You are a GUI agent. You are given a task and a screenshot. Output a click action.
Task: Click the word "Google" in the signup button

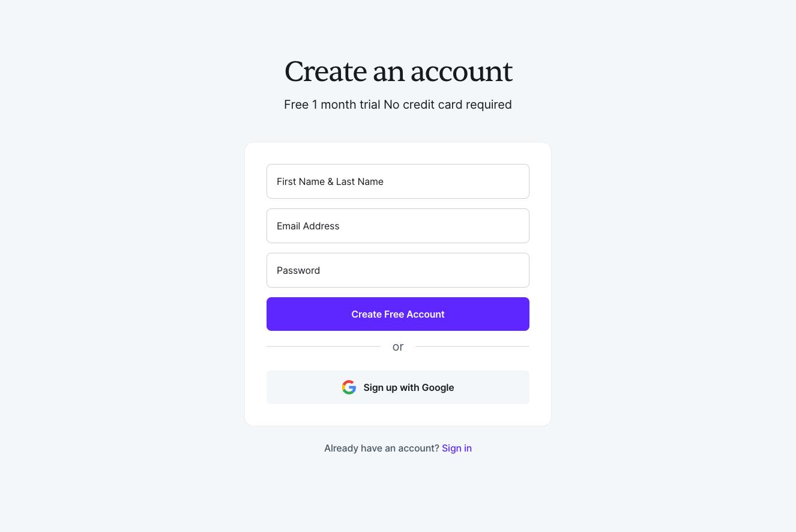click(x=438, y=387)
